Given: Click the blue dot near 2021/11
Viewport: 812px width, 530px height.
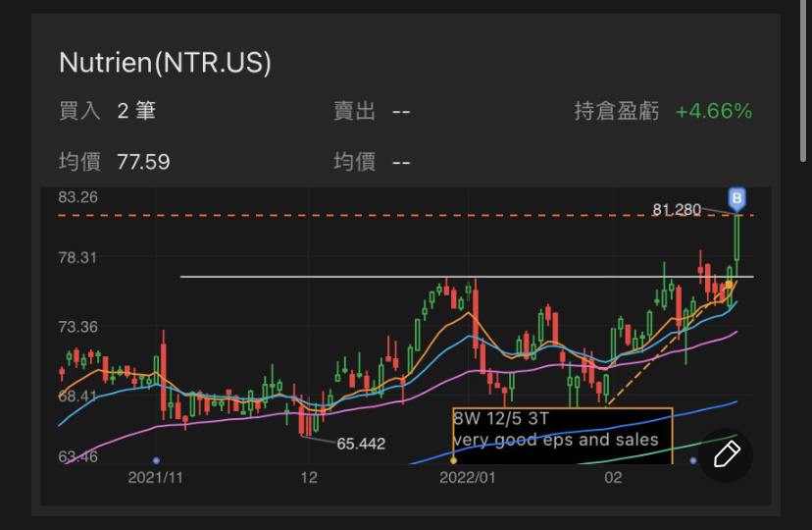Looking at the screenshot, I should point(156,459).
